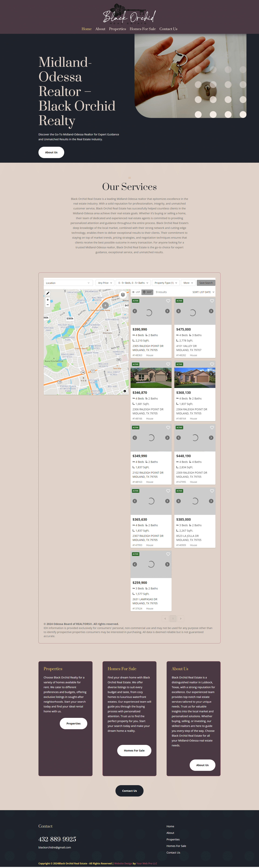Open footer Homes For Sale link
Image resolution: width=259 pixels, height=868 pixels.
(x=176, y=846)
